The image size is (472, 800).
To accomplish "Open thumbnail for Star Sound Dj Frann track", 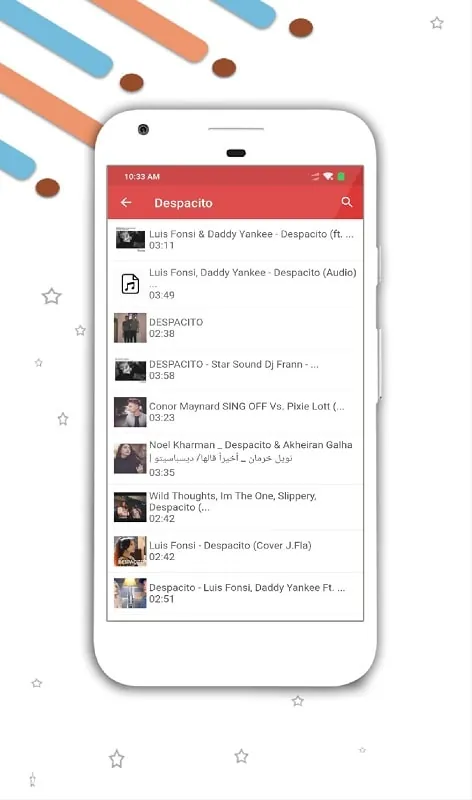I will [130, 370].
